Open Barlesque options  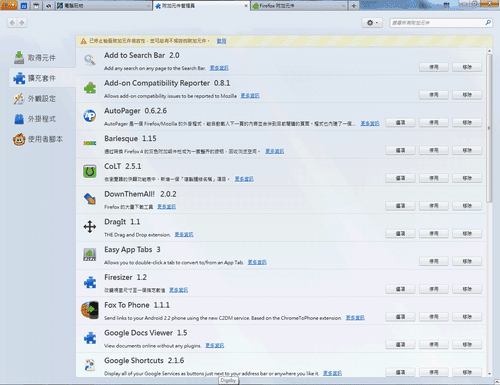pos(400,150)
